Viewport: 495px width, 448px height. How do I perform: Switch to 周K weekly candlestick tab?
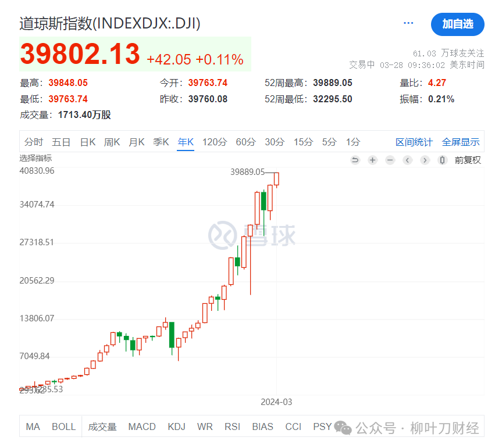[112, 142]
